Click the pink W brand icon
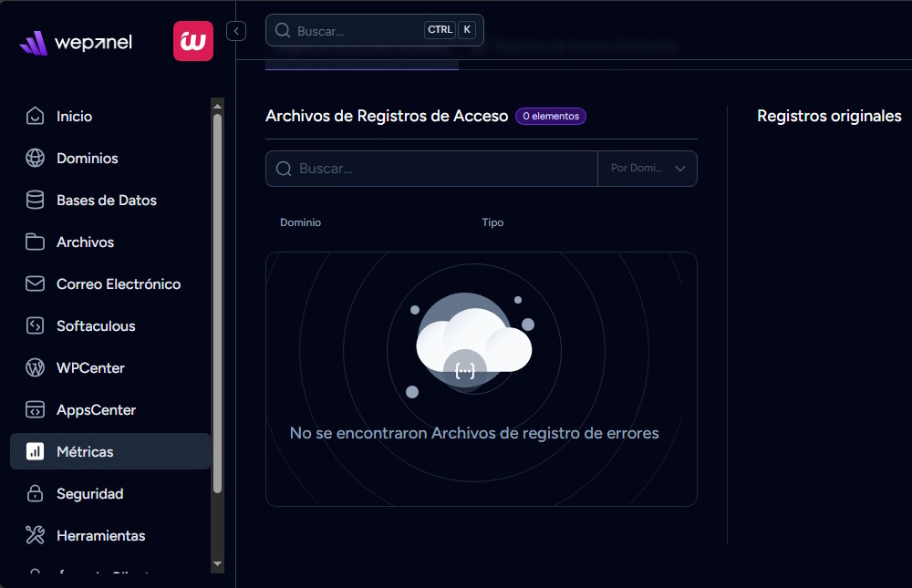The height and width of the screenshot is (588, 912). (x=193, y=41)
